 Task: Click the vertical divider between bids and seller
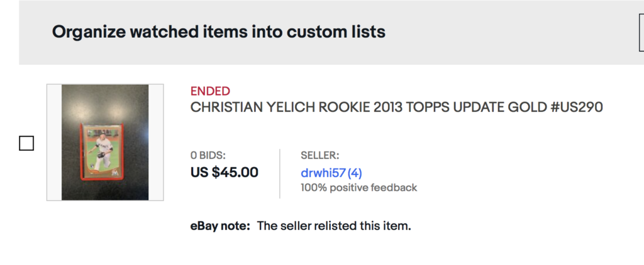[x=280, y=173]
